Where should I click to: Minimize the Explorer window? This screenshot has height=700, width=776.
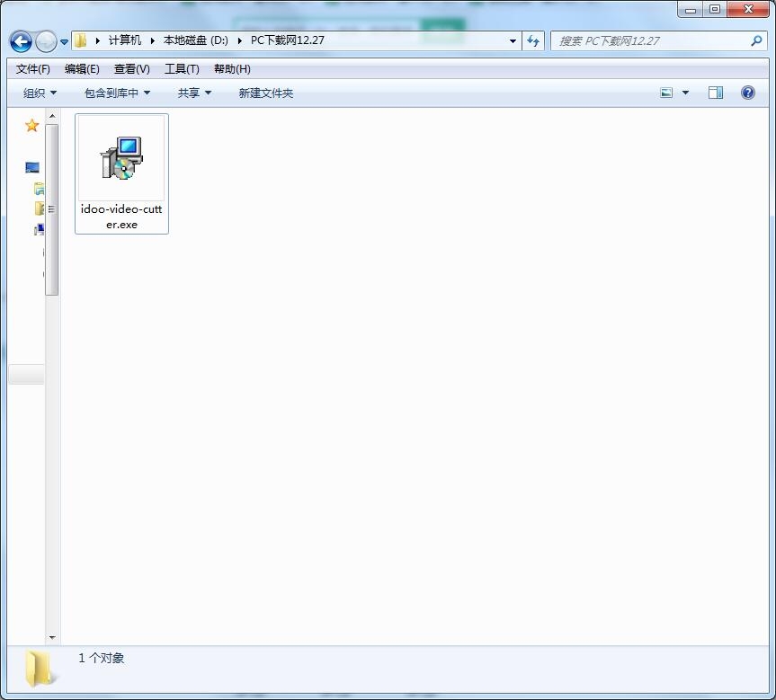point(691,9)
